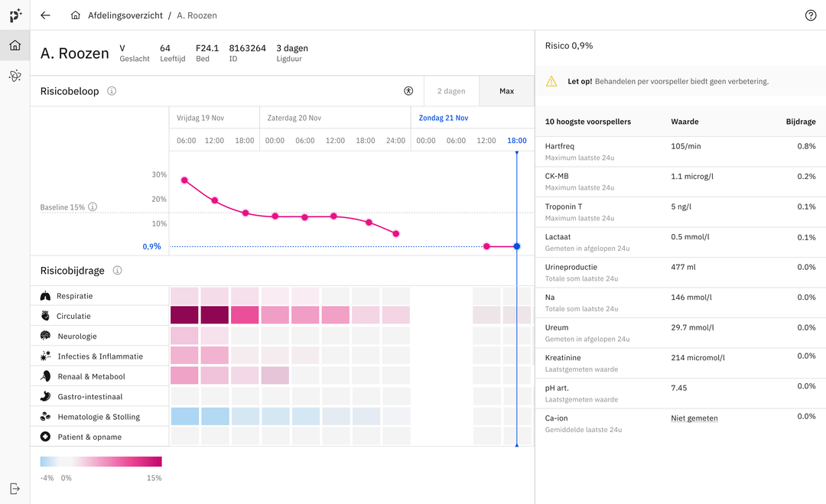Select the Hematologie & Stolling row
826x504 pixels.
click(x=99, y=417)
